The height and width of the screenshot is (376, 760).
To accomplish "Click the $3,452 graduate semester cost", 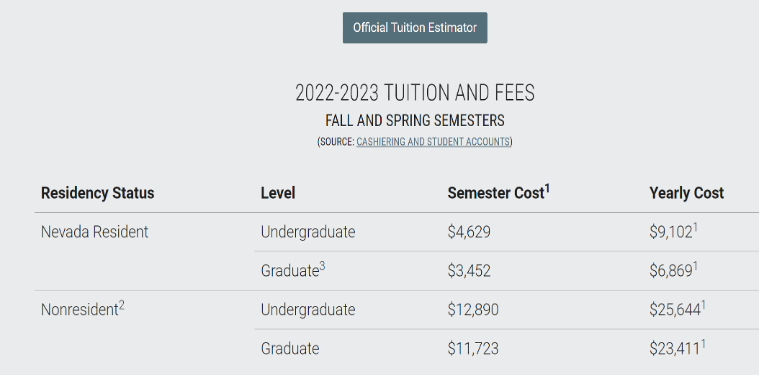I will [x=469, y=271].
